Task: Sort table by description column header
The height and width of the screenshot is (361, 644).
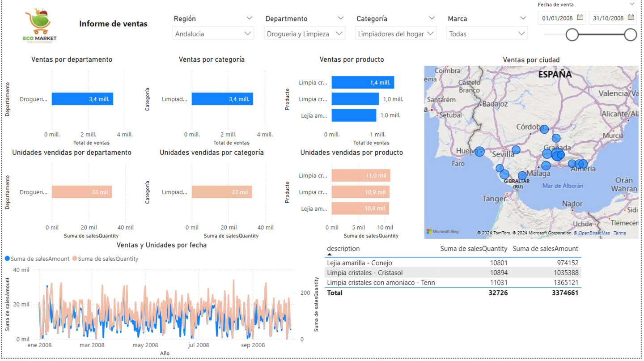Action: coord(343,249)
